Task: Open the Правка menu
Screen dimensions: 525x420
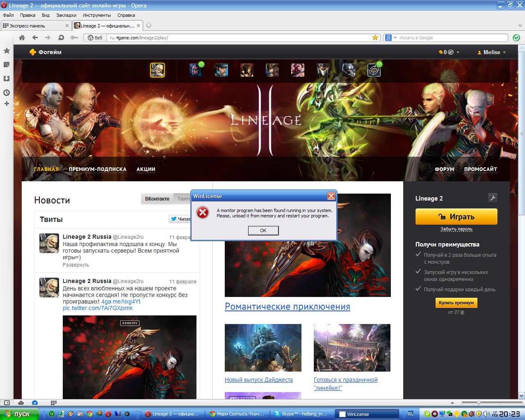Action: coord(27,15)
